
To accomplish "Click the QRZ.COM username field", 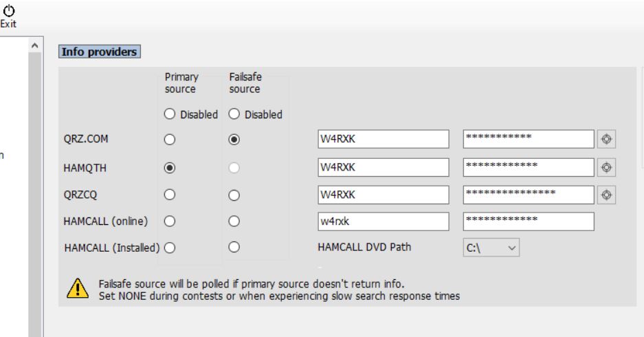I will (x=384, y=140).
